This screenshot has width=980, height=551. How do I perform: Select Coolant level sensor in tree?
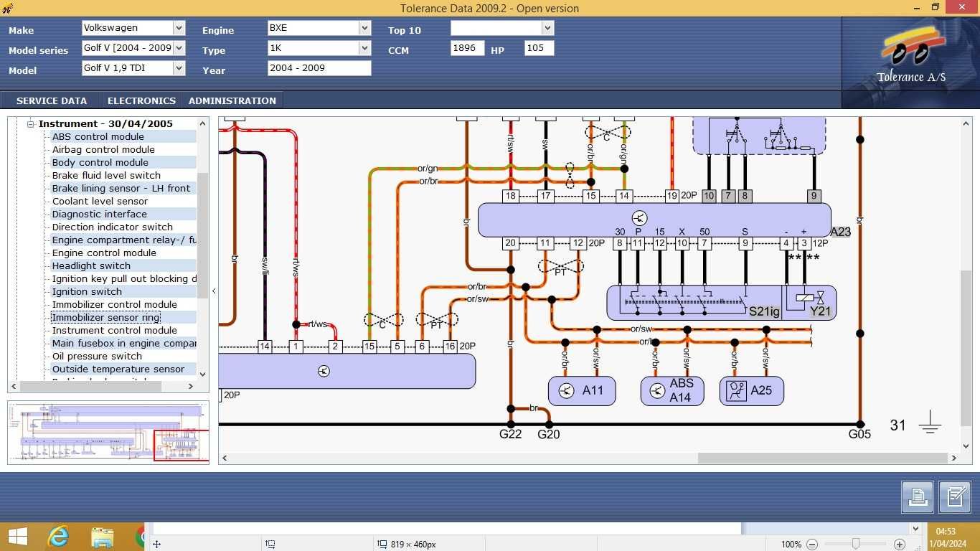point(100,201)
